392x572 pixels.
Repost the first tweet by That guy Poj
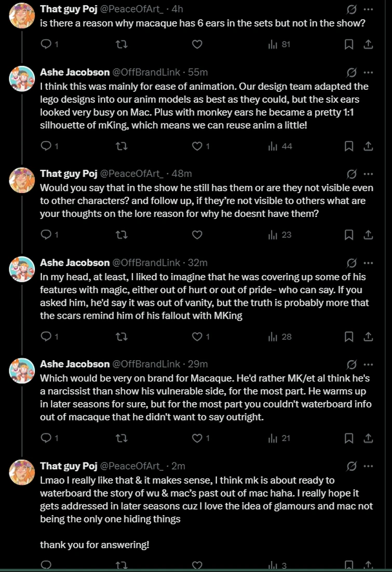coord(120,45)
